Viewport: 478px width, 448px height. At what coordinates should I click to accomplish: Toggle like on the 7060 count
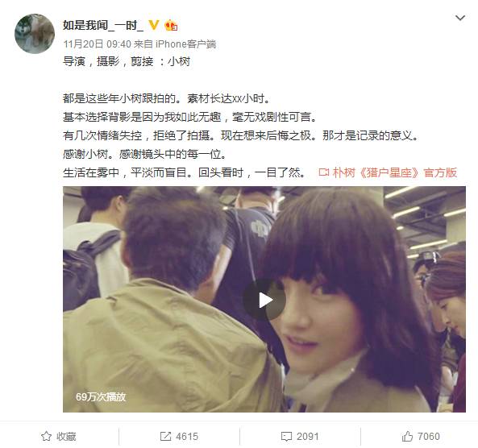click(429, 437)
